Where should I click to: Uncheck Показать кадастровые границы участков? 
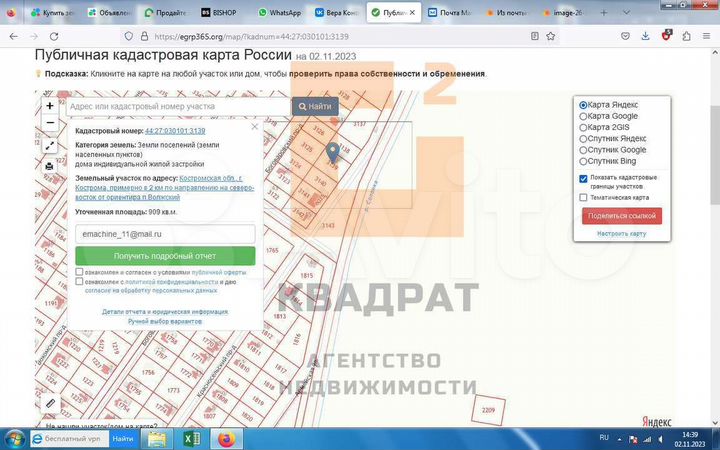pos(583,179)
